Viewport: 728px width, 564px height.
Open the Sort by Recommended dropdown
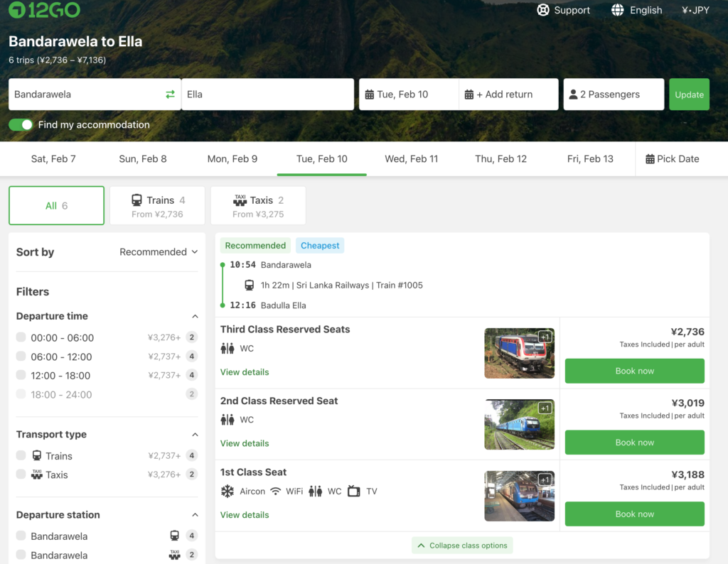point(159,252)
